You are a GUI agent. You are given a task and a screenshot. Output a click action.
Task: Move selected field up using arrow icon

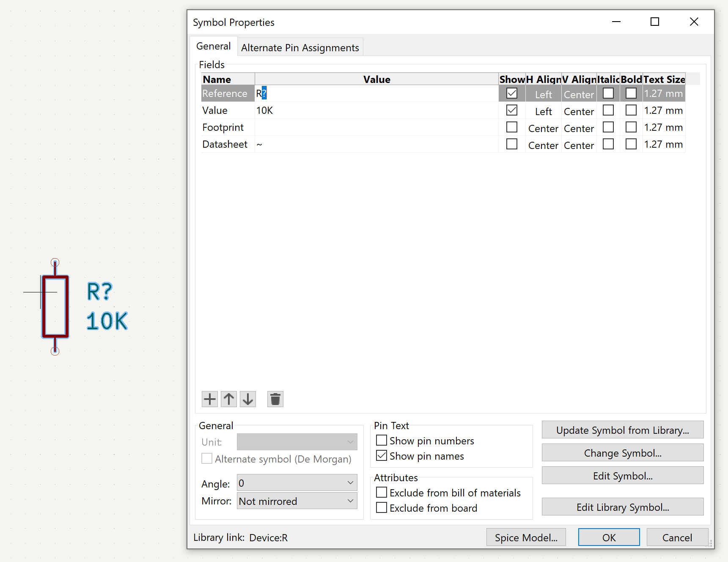point(228,399)
